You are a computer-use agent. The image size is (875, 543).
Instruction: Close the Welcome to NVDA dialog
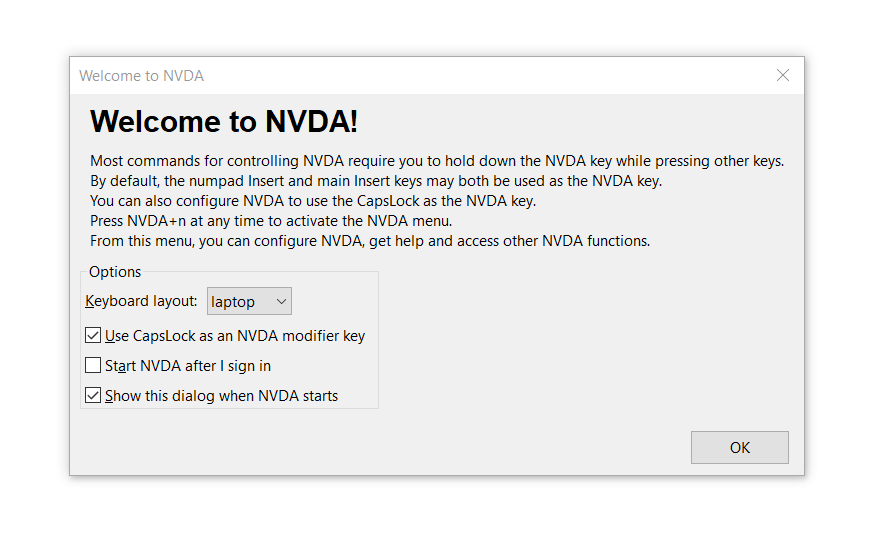tap(783, 76)
